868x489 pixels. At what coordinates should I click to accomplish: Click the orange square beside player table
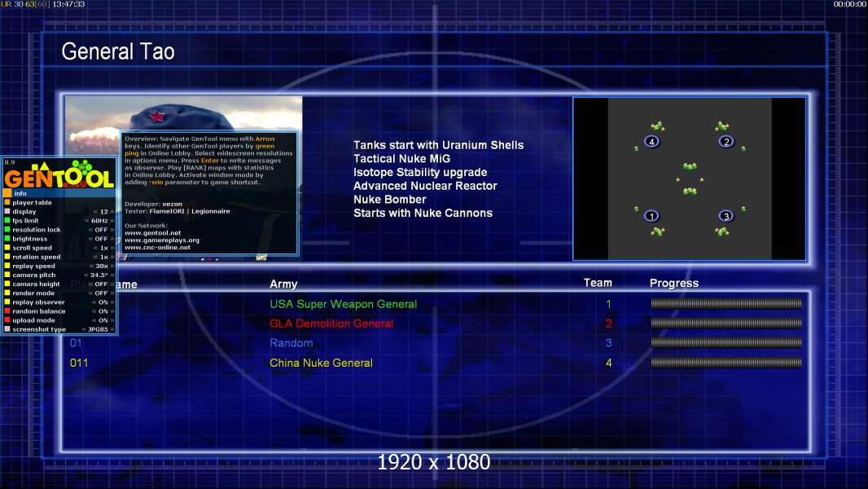point(7,202)
